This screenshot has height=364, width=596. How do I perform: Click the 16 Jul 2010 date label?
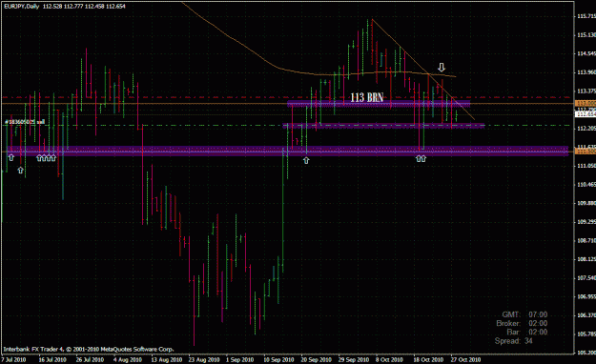pyautogui.click(x=52, y=359)
